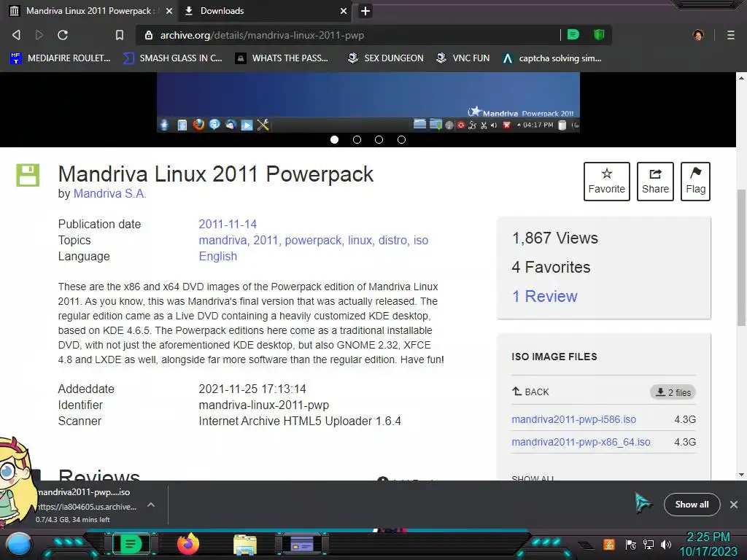Open the user profile avatar
Screen dimensions: 747x560
point(698,35)
